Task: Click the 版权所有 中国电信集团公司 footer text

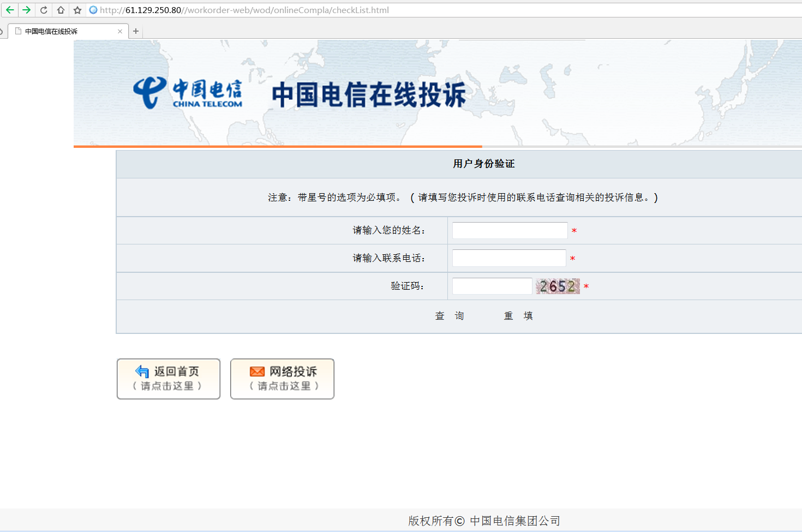Action: [x=484, y=521]
